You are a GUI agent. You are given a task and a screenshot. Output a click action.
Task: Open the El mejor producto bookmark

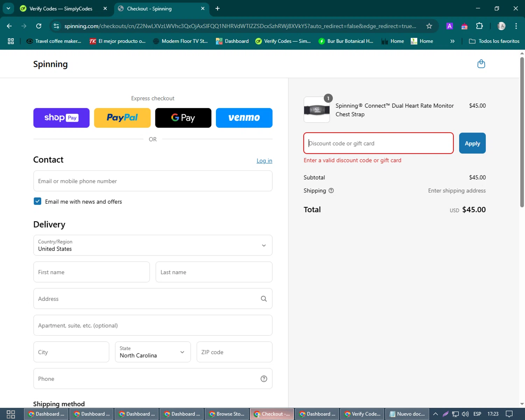117,41
